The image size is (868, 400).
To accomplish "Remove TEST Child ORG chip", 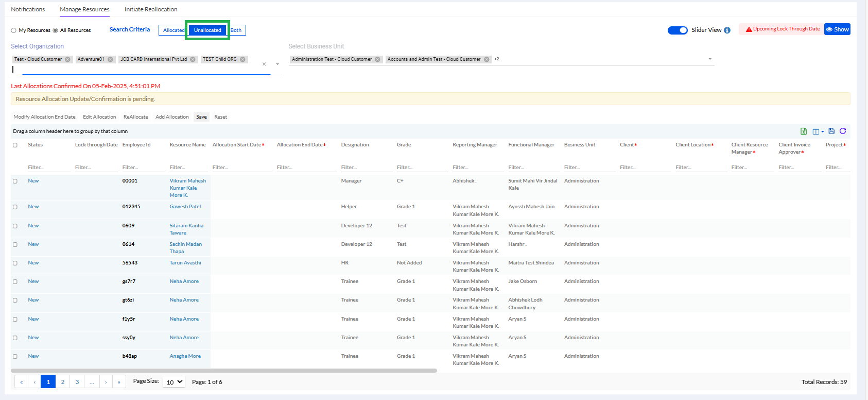I will click(x=242, y=59).
